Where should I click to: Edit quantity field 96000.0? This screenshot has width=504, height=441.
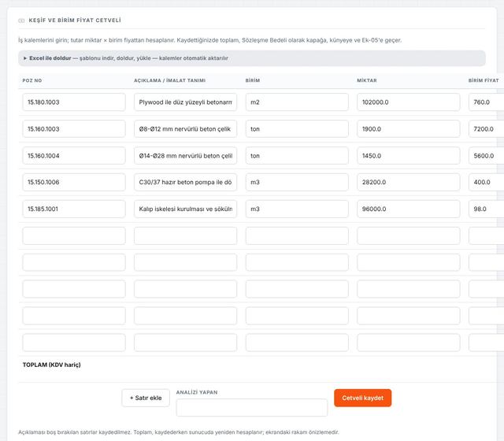point(409,209)
